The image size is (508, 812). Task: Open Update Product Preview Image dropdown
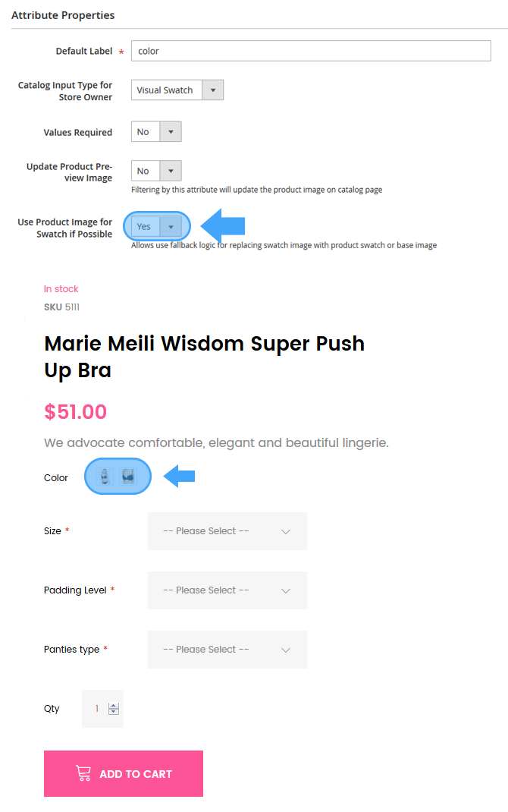(156, 171)
